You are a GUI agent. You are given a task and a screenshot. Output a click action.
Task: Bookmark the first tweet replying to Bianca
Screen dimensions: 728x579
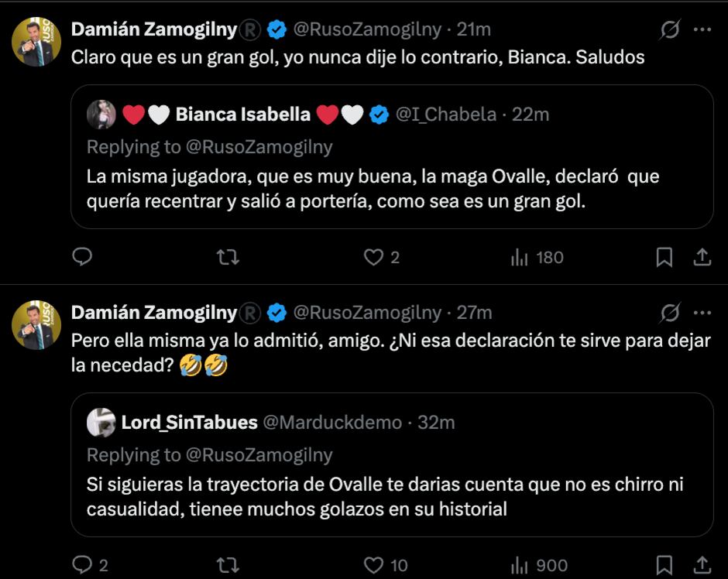point(664,257)
